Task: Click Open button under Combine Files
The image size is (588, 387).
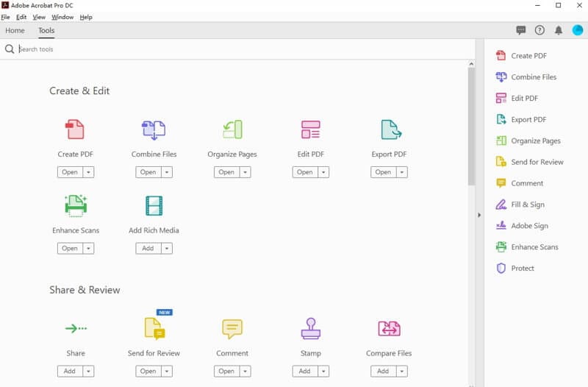Action: [x=148, y=172]
